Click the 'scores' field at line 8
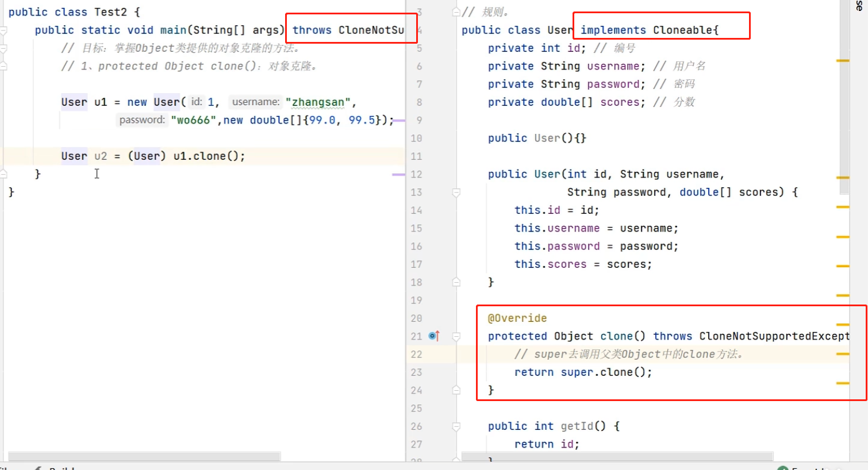The image size is (868, 470). 620,102
